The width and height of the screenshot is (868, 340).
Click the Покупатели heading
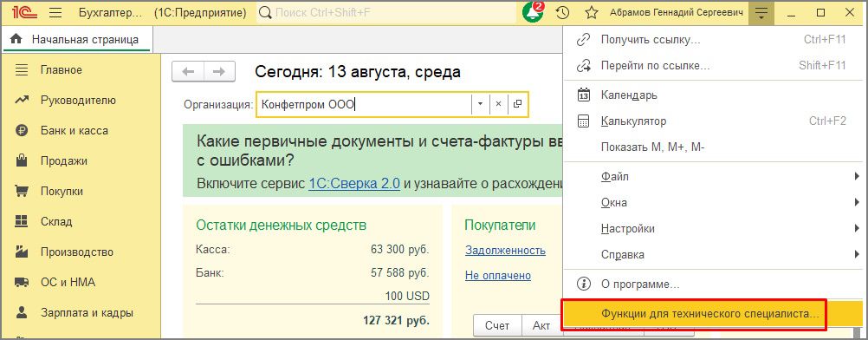501,226
